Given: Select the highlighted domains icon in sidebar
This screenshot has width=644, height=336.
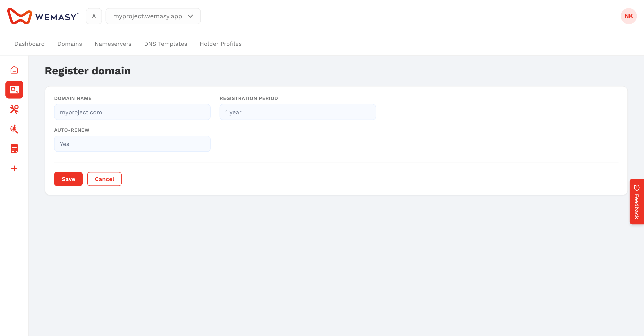Looking at the screenshot, I should (14, 90).
